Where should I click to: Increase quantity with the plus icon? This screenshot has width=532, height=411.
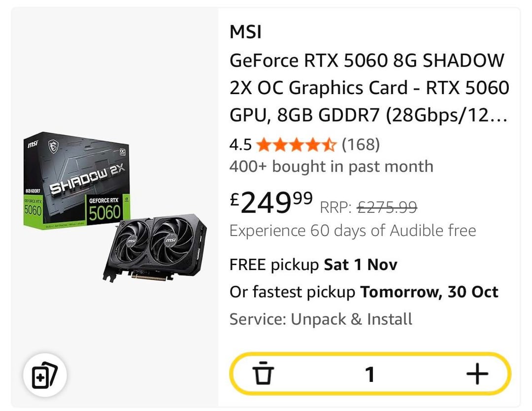[477, 374]
